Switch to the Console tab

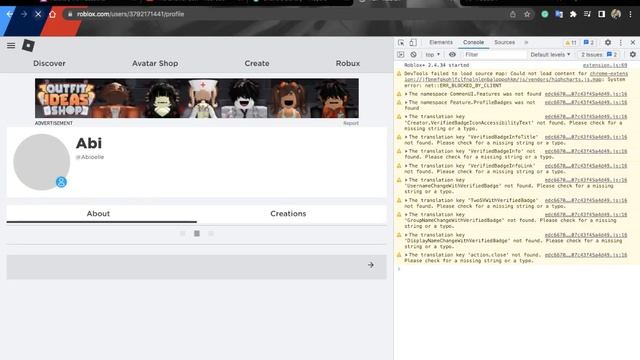pyautogui.click(x=473, y=42)
